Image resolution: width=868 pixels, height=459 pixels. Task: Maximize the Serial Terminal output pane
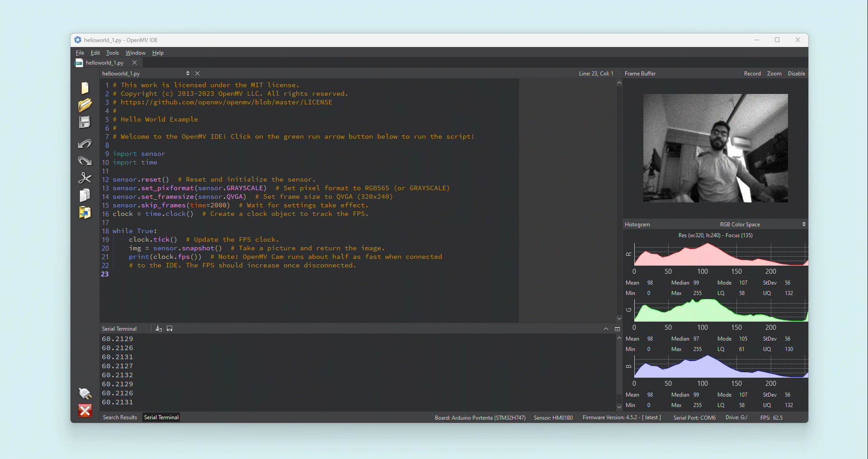click(617, 329)
